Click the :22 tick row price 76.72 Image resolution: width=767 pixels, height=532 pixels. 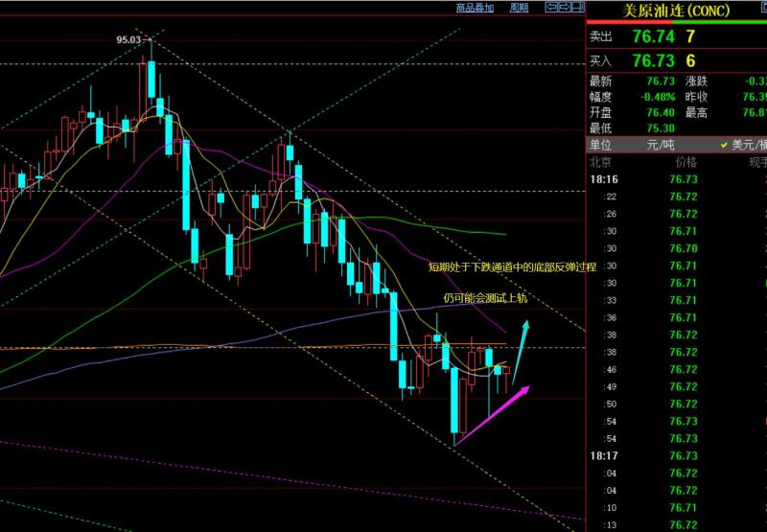coord(684,197)
